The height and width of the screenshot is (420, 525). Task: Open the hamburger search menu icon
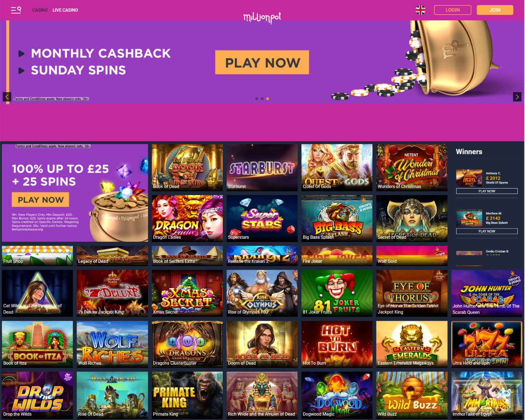tap(16, 10)
